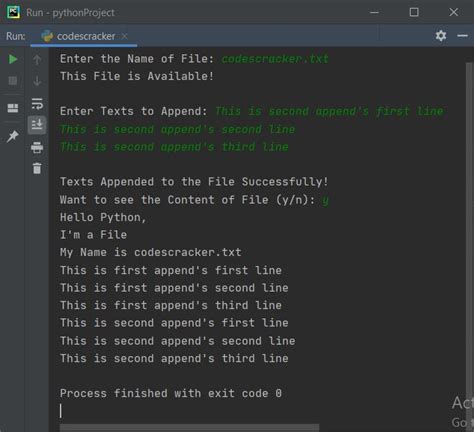Toggle Soft-Wrap for console output

37,104
